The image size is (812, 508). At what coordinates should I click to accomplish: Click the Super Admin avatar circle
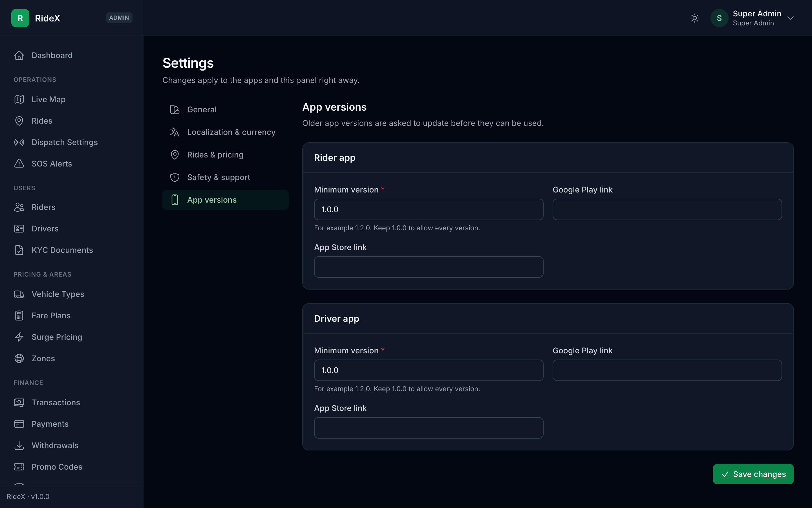[719, 18]
